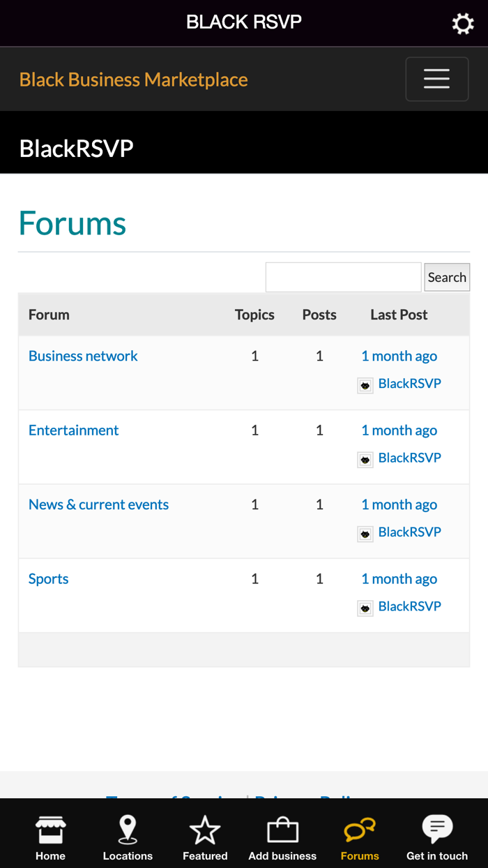Viewport: 488px width, 868px height.
Task: Click News & current events' last post time
Action: 399,504
